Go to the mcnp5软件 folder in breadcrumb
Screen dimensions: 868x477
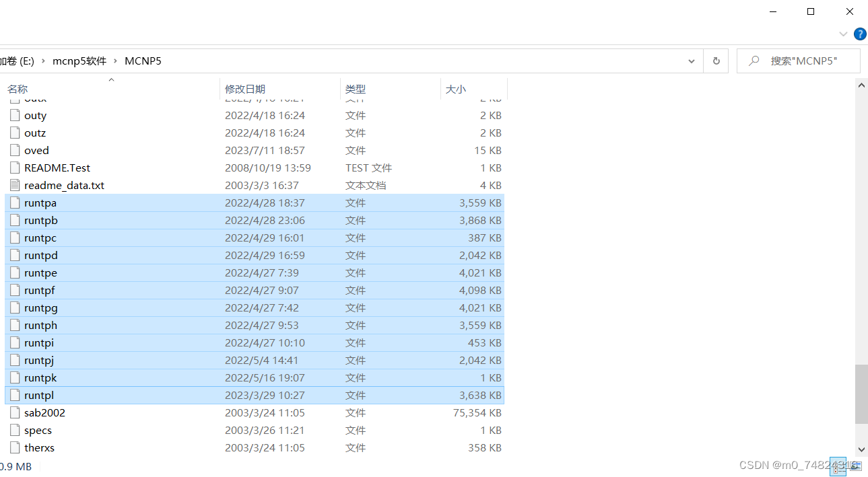[79, 61]
